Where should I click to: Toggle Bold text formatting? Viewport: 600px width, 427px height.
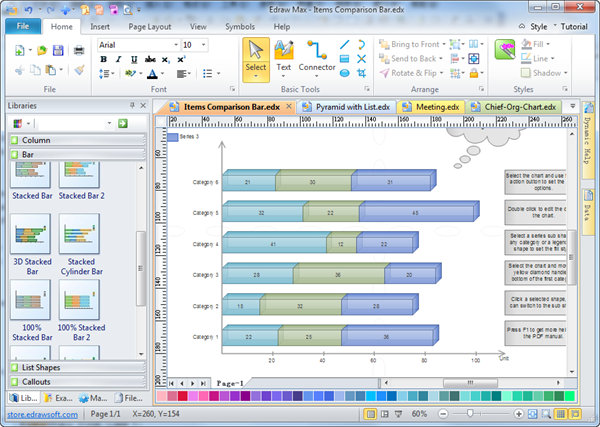click(x=103, y=60)
